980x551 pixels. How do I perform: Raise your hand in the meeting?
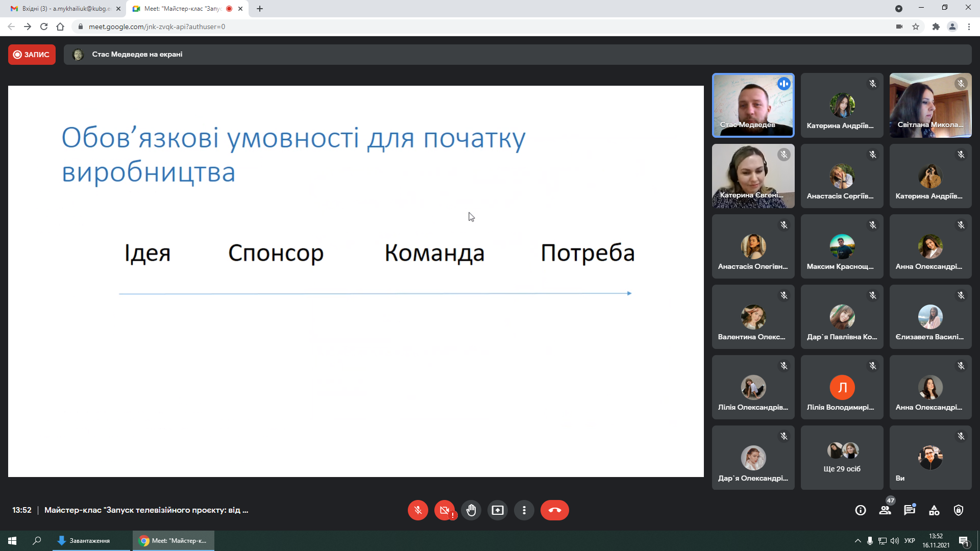tap(471, 510)
